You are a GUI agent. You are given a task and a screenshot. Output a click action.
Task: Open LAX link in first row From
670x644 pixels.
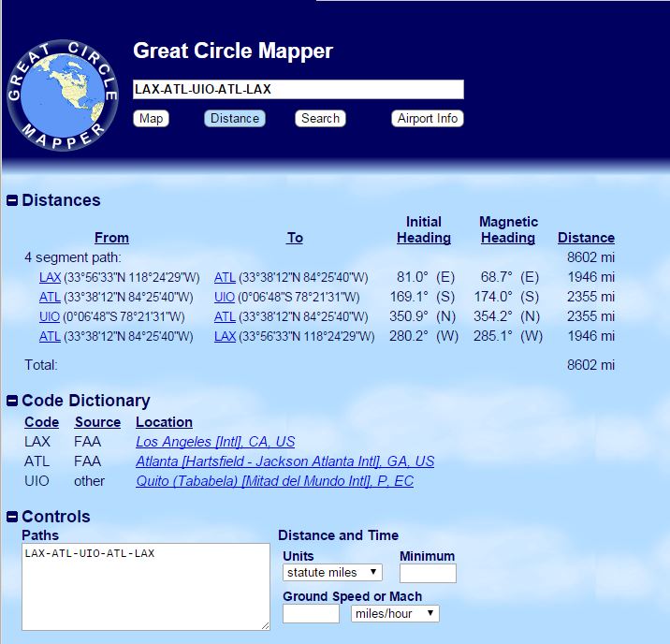coord(50,277)
